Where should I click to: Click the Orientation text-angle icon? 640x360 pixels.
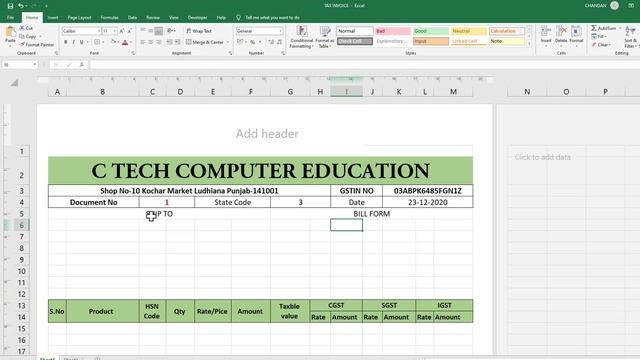(x=170, y=31)
